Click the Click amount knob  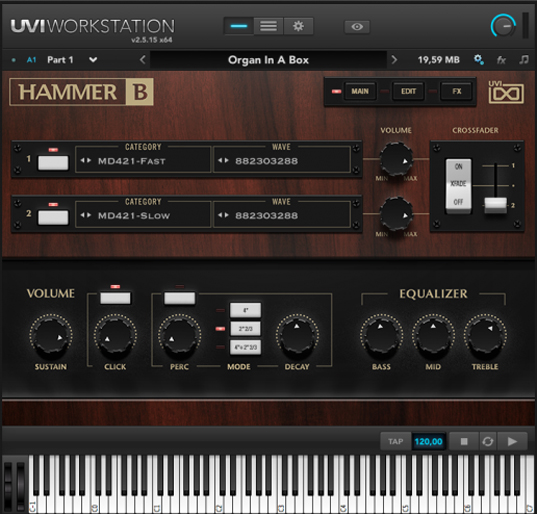coord(115,335)
